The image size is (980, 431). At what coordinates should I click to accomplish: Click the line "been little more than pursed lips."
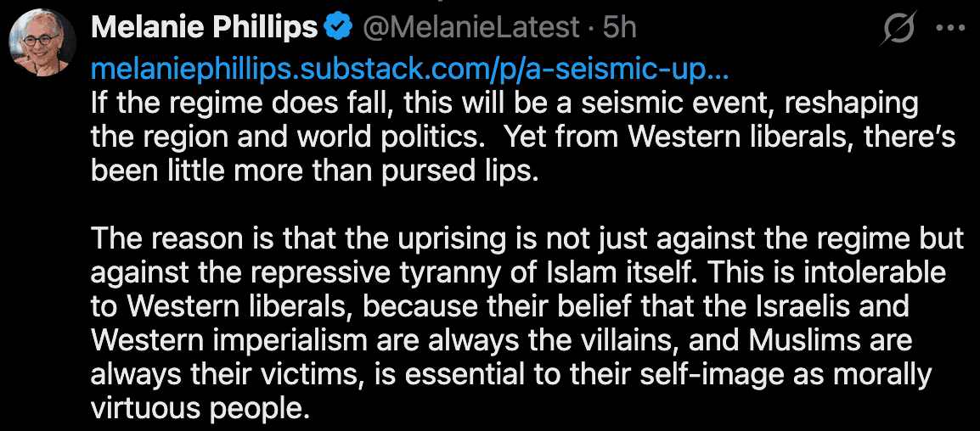click(314, 170)
